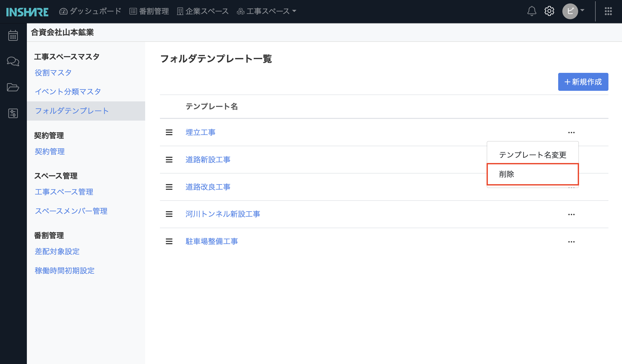
Task: Open the 駐車場整備工事 template
Action: [x=211, y=241]
